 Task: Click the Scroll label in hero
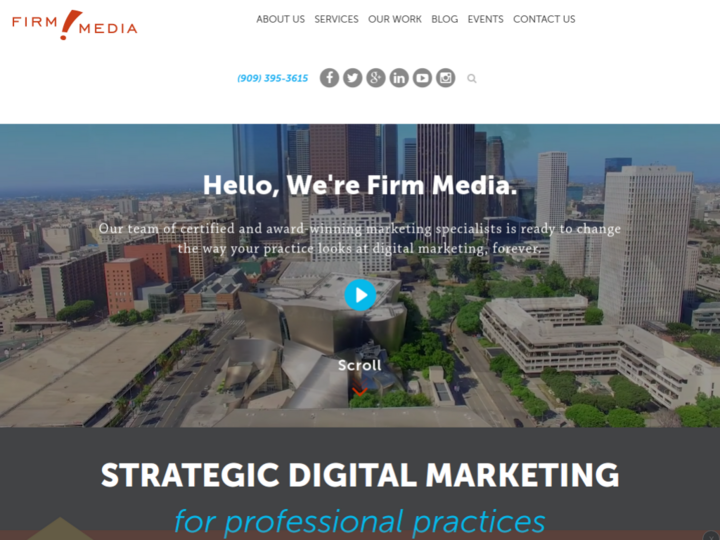tap(360, 366)
